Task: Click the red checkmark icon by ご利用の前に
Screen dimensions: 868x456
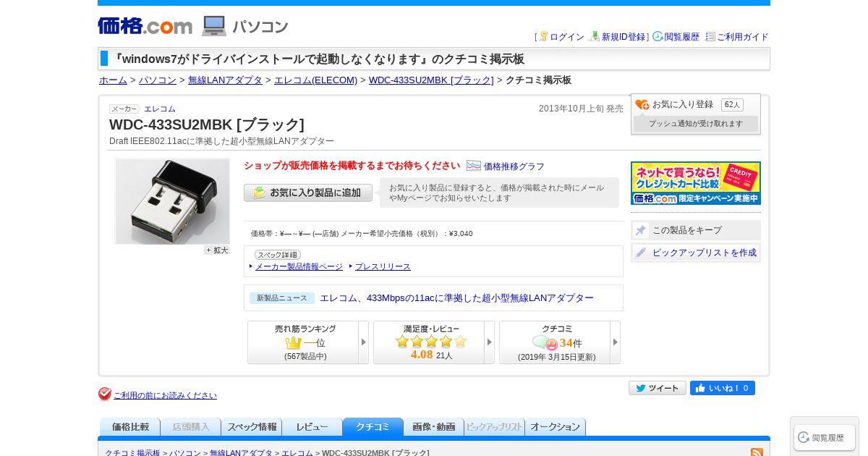Action: coord(105,394)
